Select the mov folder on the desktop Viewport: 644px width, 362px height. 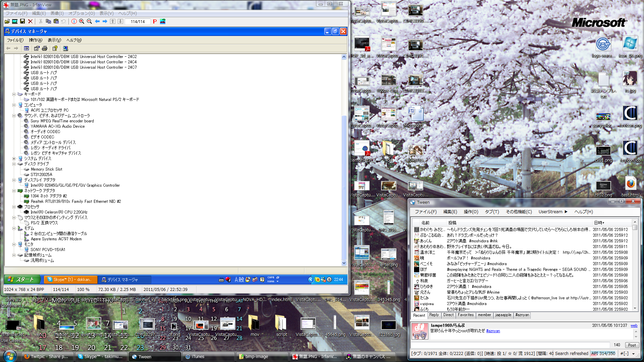[255, 326]
